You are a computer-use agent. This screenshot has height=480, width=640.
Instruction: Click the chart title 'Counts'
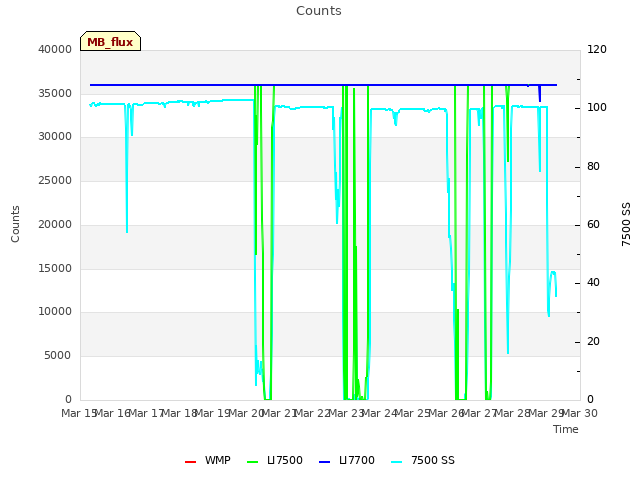coord(319,11)
